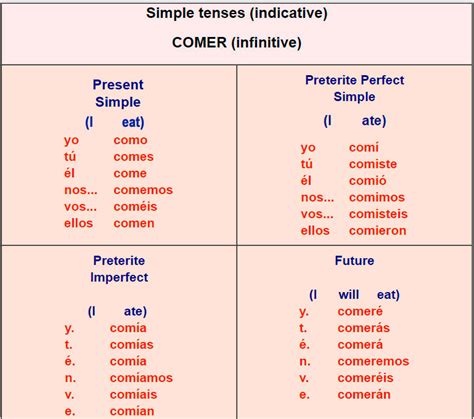Click the verb form "comió"
This screenshot has height=419, width=474.
pyautogui.click(x=368, y=181)
